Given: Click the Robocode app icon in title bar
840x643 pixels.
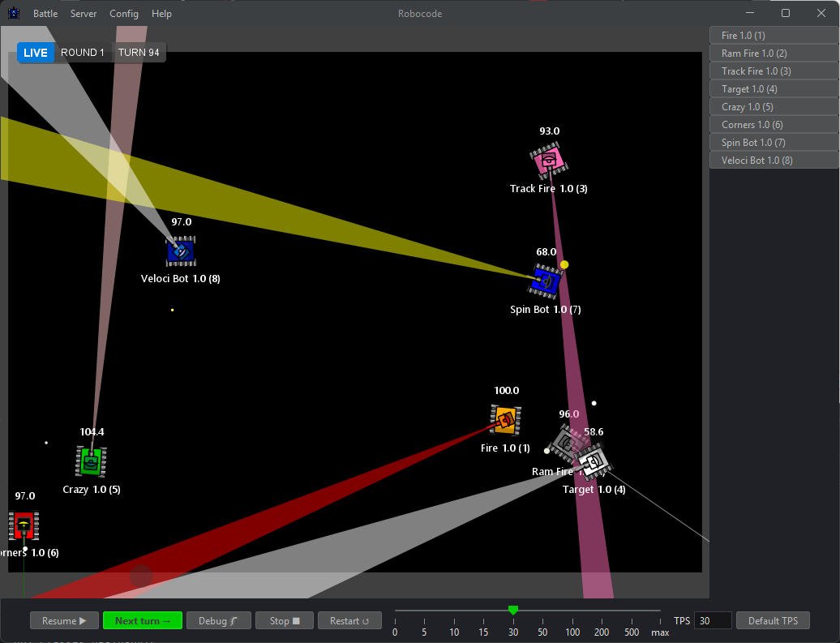Looking at the screenshot, I should click(14, 14).
